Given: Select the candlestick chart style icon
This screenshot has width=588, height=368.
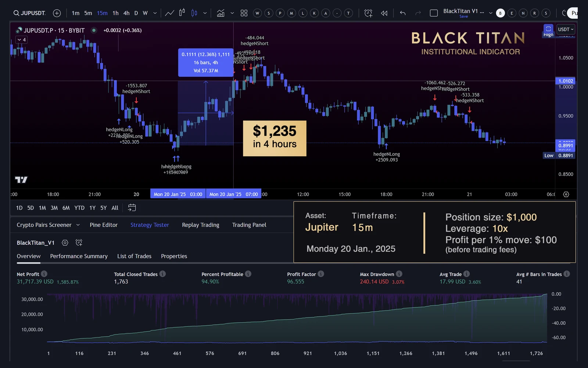Looking at the screenshot, I should (194, 13).
